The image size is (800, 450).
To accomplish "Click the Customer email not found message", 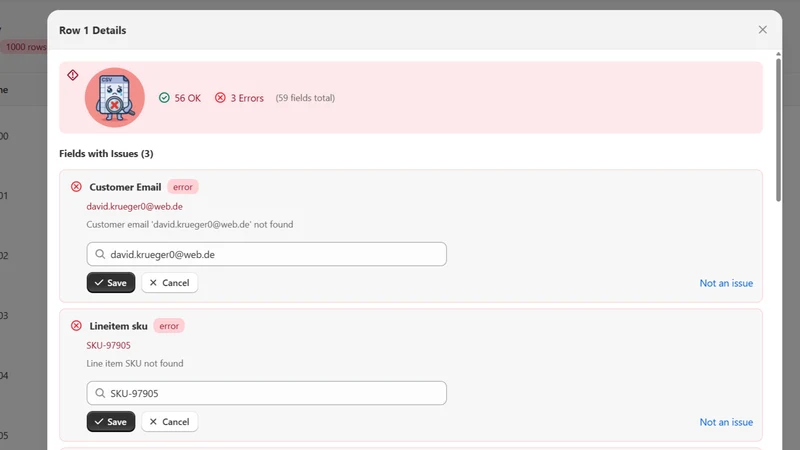I will [190, 224].
